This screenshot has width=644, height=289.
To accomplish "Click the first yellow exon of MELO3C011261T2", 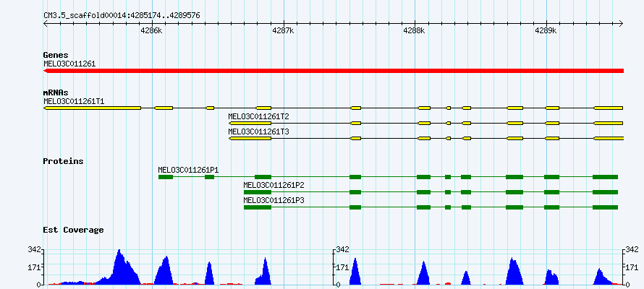I will click(x=250, y=123).
